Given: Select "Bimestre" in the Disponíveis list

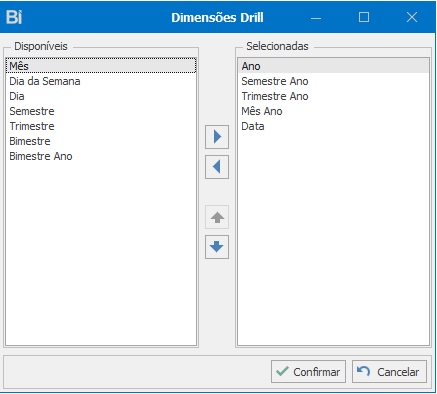Looking at the screenshot, I should tap(101, 141).
